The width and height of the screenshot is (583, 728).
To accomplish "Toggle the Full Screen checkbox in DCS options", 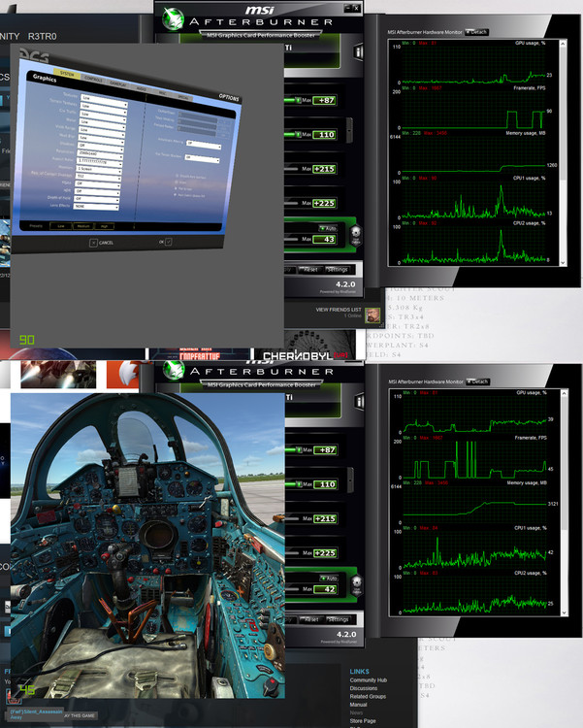I will tap(176, 188).
